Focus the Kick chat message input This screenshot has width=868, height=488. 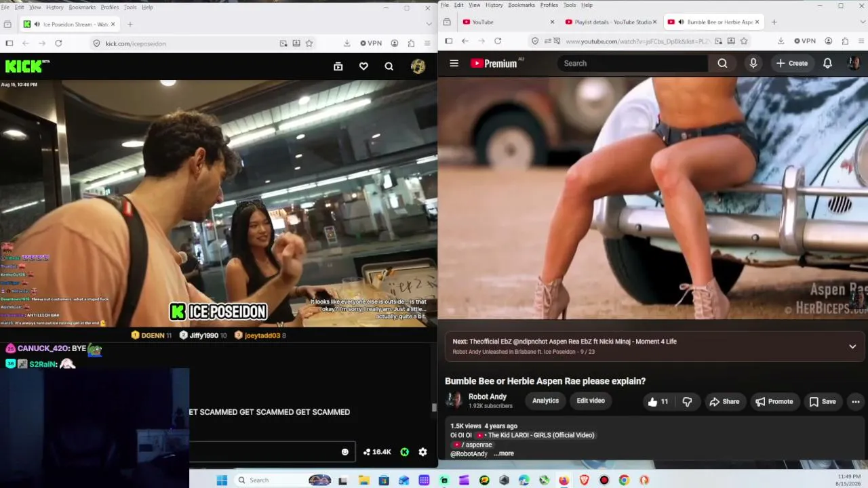pos(271,452)
